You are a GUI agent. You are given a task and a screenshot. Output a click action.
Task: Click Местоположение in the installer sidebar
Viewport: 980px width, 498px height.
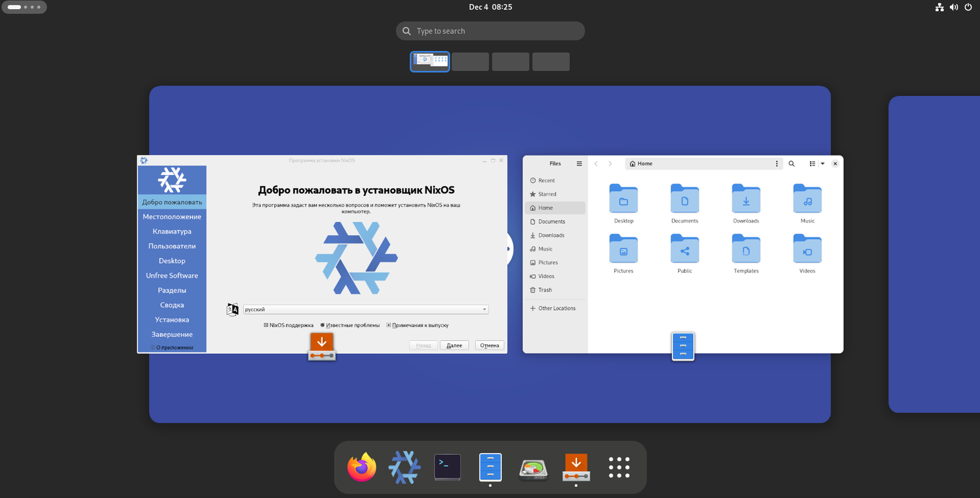click(172, 217)
